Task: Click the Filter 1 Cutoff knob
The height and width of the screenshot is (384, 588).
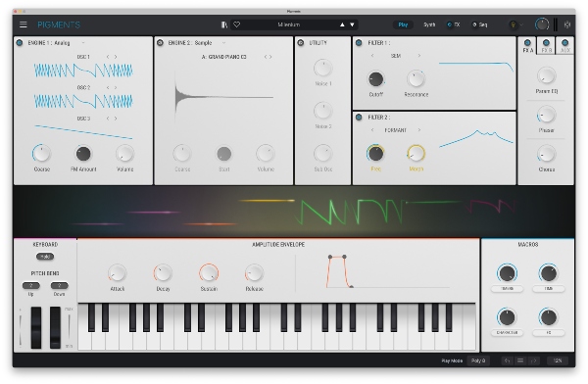Action: pyautogui.click(x=375, y=79)
